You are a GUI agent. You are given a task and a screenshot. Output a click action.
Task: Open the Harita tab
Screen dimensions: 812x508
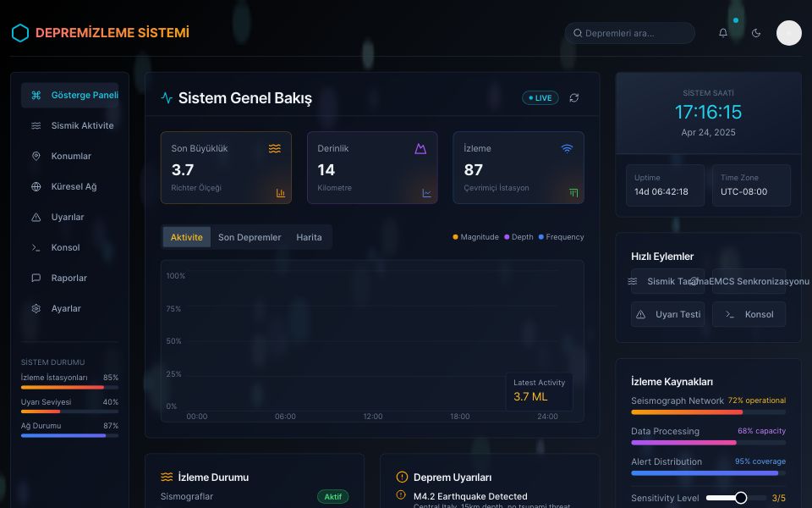[310, 237]
